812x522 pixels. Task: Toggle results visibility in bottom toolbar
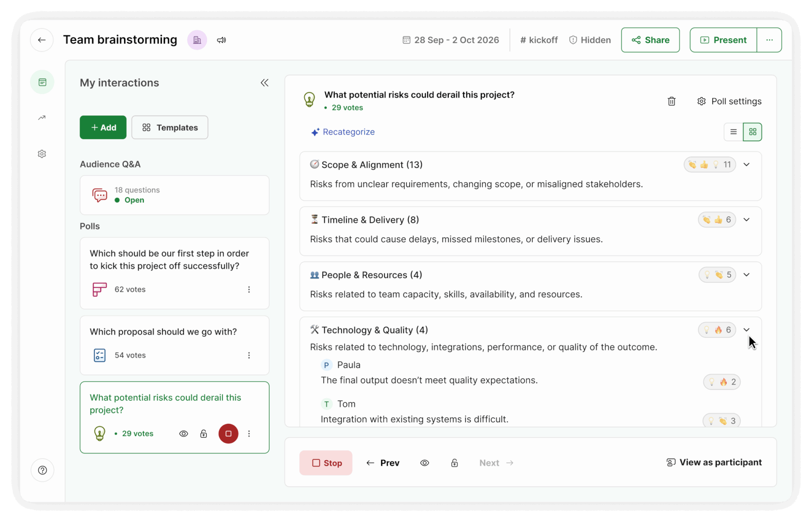click(x=425, y=463)
